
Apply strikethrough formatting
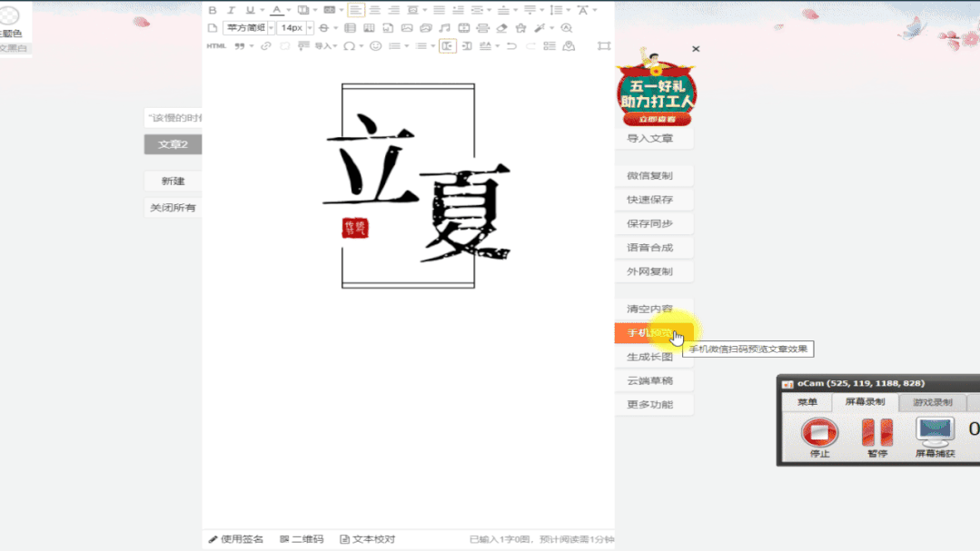[323, 28]
